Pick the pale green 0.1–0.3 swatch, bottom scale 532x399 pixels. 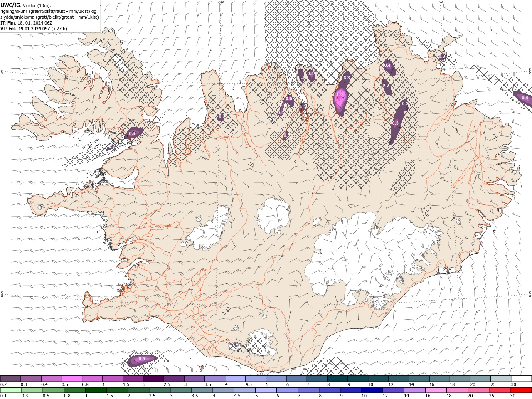tap(11, 390)
